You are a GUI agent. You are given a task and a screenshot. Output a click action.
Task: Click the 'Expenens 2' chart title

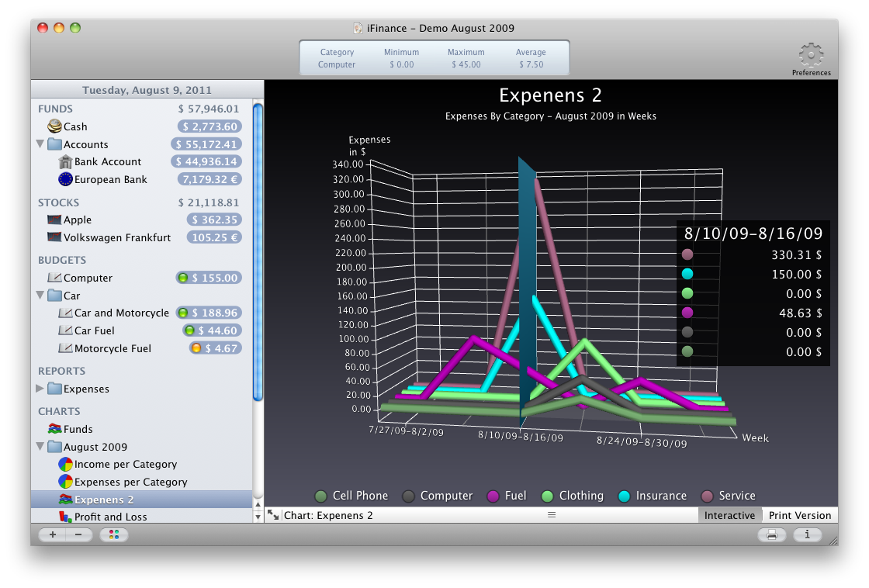click(x=550, y=95)
